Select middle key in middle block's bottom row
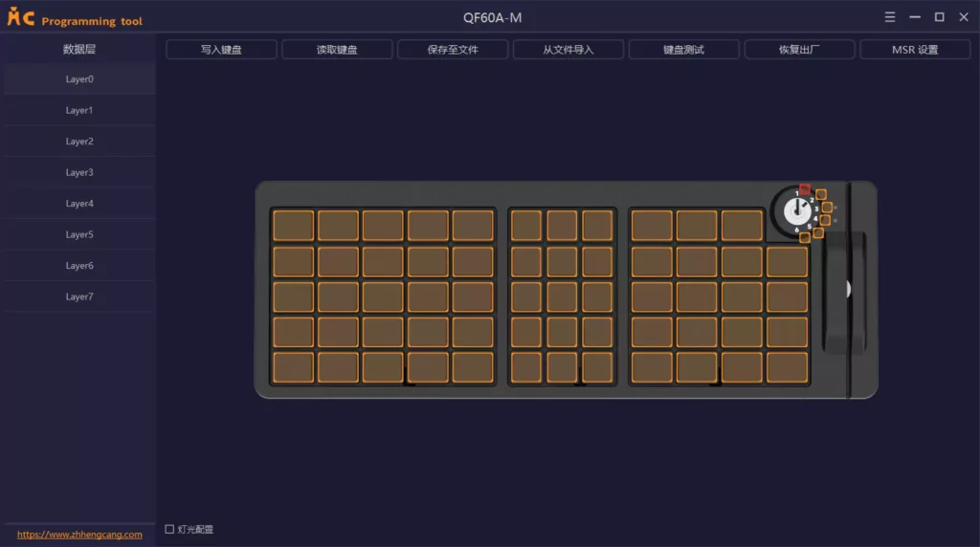 562,368
